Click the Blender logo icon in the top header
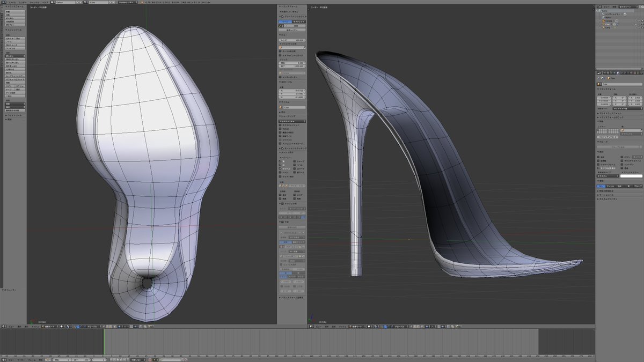Image resolution: width=644 pixels, height=362 pixels. [x=142, y=2]
